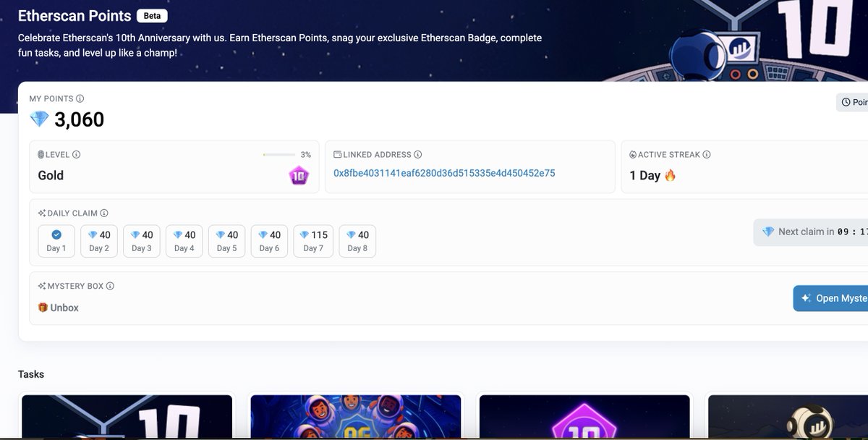Click the Next claim countdown timer
The width and height of the screenshot is (868, 440).
pyautogui.click(x=811, y=232)
